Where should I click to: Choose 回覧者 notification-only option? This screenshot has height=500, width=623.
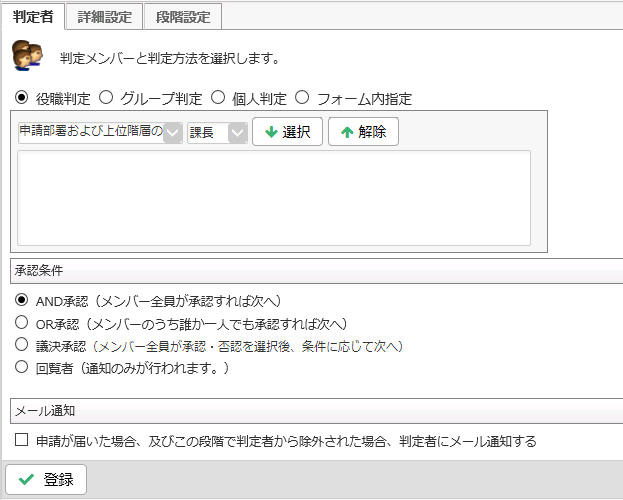21,367
